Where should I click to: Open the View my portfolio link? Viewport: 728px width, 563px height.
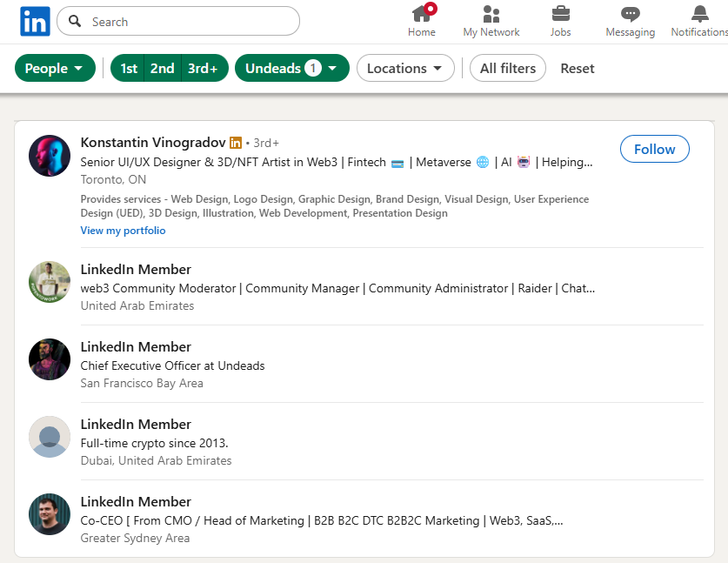pyautogui.click(x=123, y=231)
